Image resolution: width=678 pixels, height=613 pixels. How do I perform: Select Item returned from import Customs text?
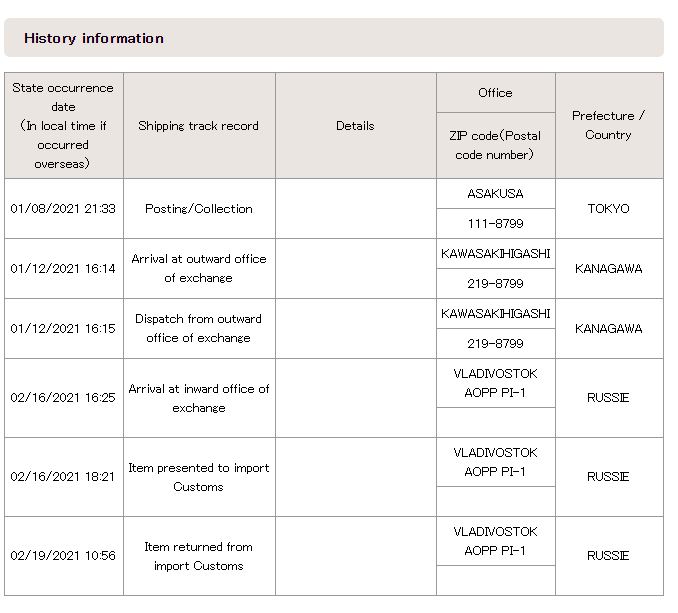pyautogui.click(x=199, y=556)
